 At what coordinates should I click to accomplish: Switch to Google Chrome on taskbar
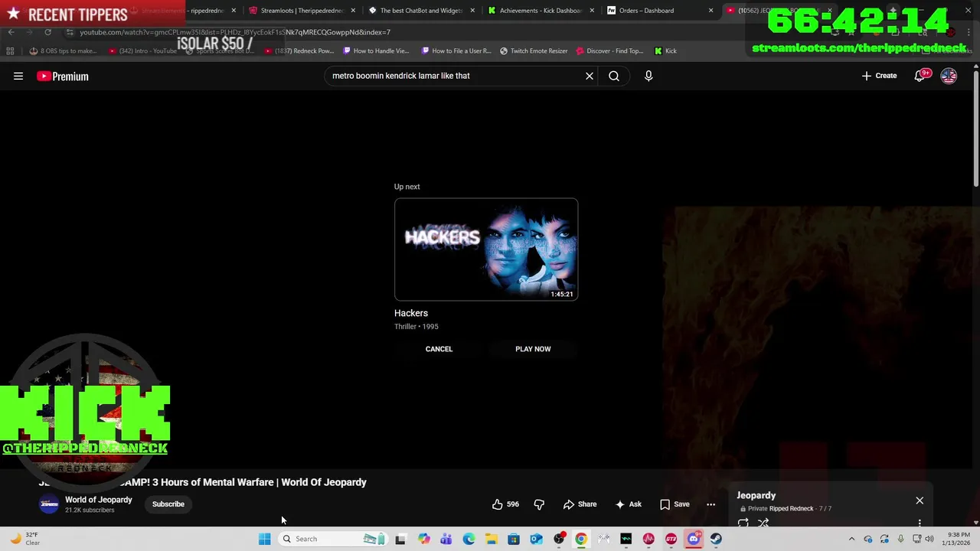(581, 539)
